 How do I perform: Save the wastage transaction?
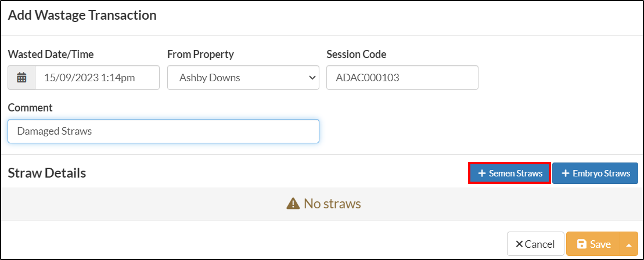[x=593, y=244]
